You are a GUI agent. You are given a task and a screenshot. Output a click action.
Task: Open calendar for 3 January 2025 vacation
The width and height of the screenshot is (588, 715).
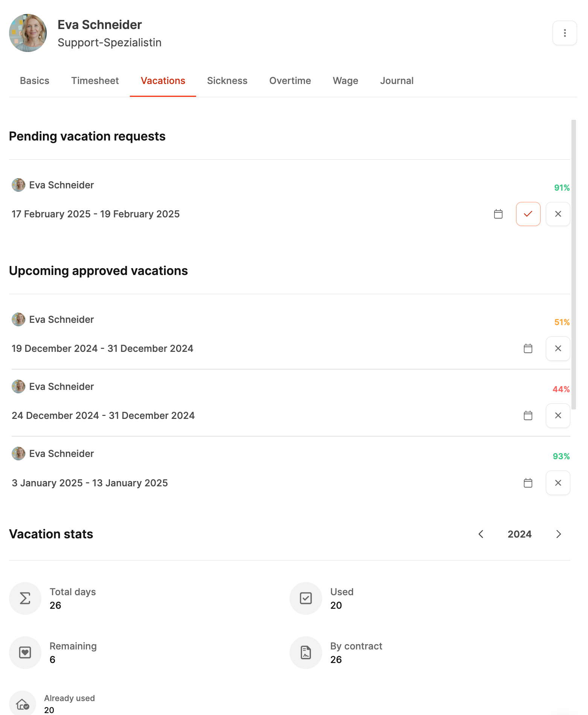[x=528, y=483]
